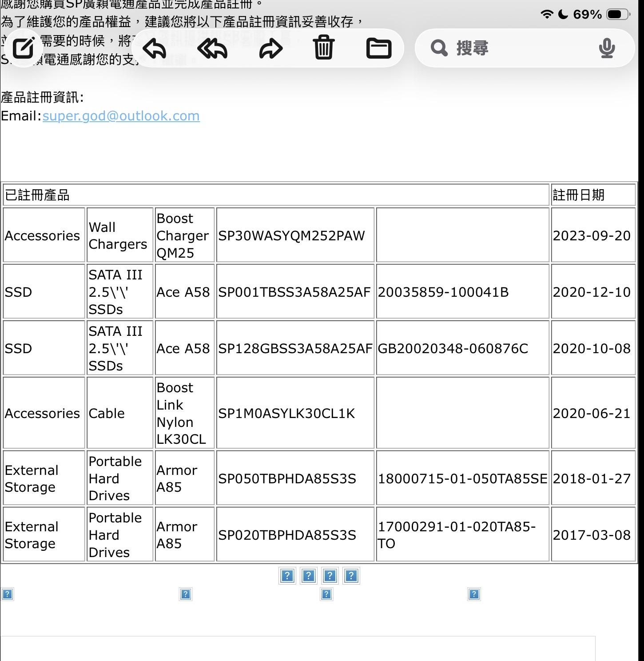Select the SP30WASYQM252PAW part number cell

click(x=291, y=235)
